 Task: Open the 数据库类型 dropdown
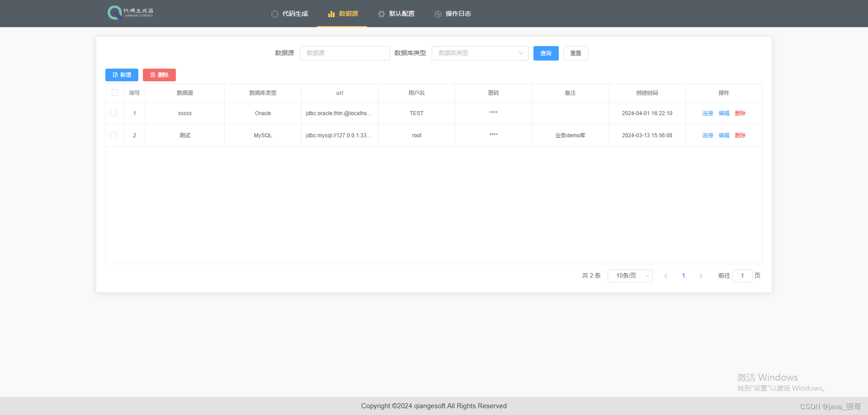click(x=480, y=53)
